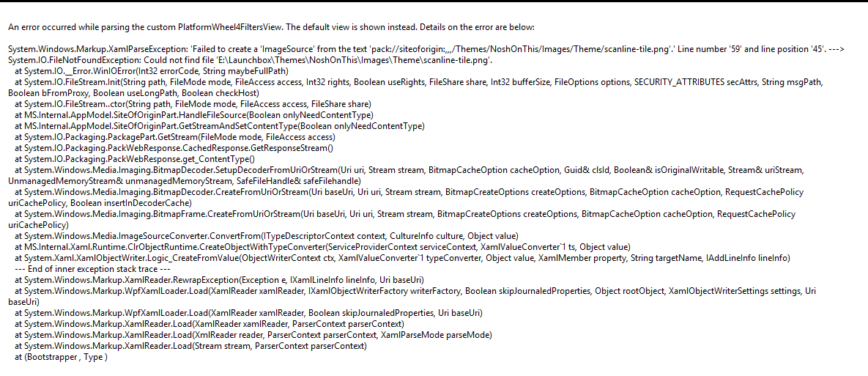
Task: Click the '(Bootstrapper , Type )' final line
Action: point(61,357)
